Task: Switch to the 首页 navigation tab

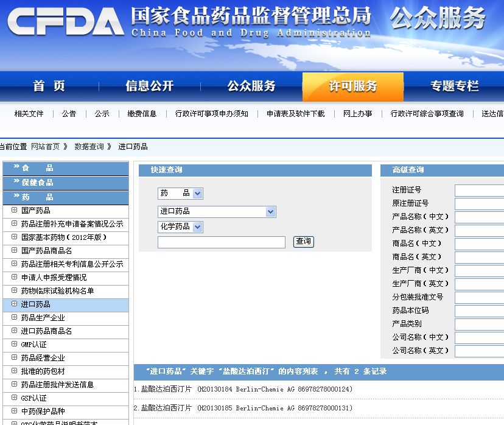Action: click(49, 86)
